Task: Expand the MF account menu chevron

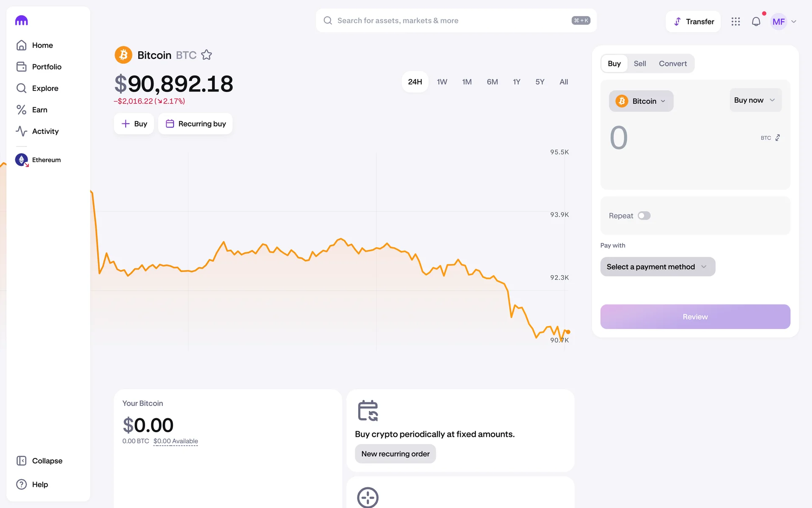Action: tap(793, 22)
